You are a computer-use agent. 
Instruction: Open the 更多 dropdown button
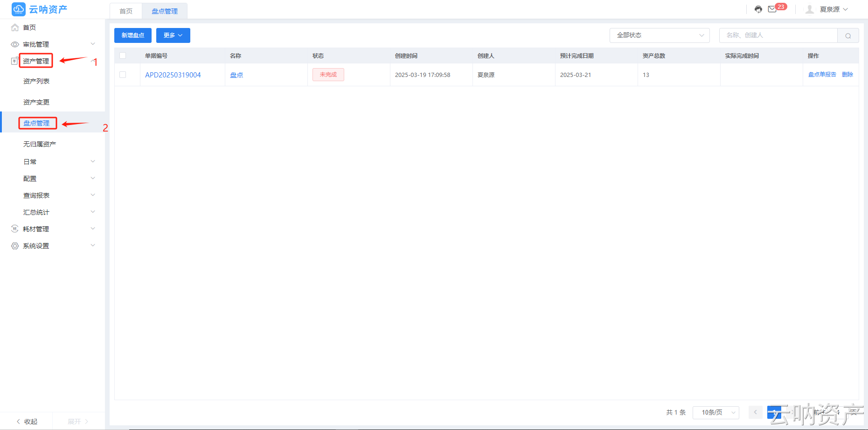click(x=173, y=35)
